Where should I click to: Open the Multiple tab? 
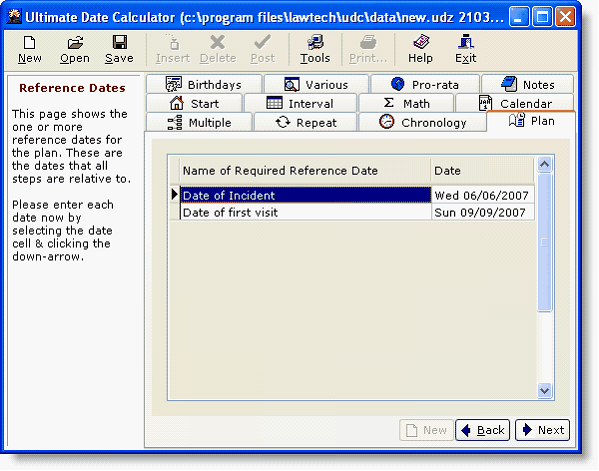(199, 122)
